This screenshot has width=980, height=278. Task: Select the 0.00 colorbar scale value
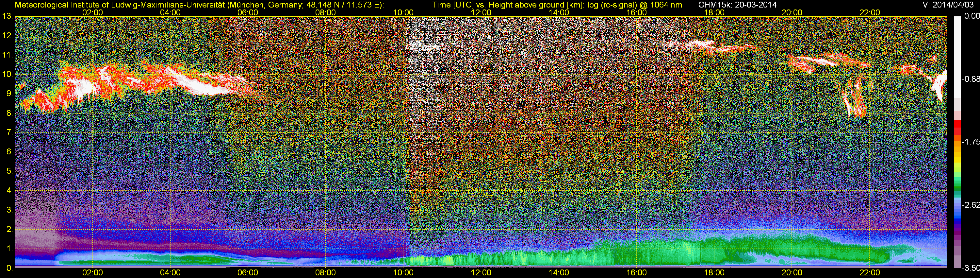(972, 16)
